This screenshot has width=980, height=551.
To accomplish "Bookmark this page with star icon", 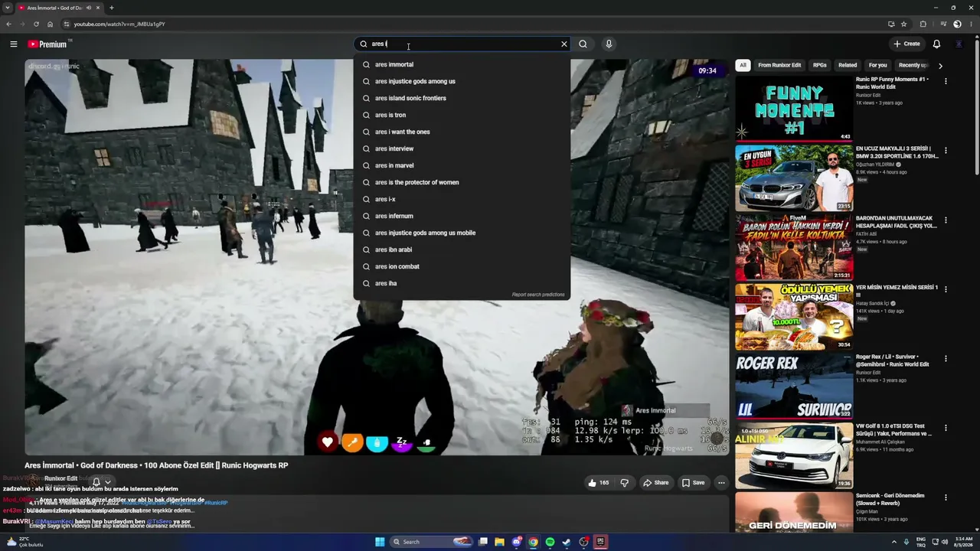I will (904, 24).
